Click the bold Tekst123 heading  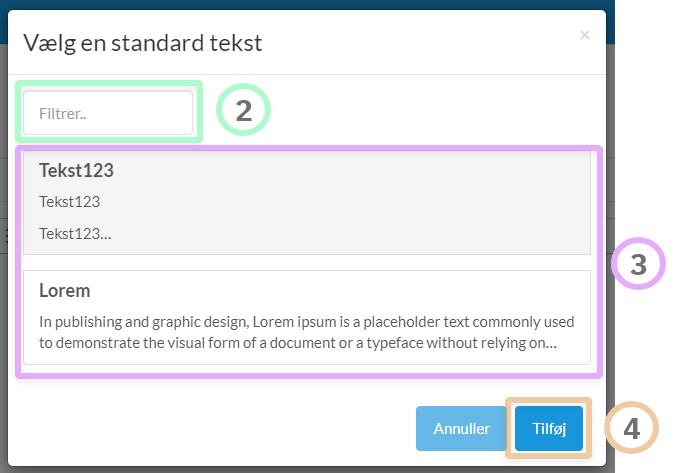(76, 170)
